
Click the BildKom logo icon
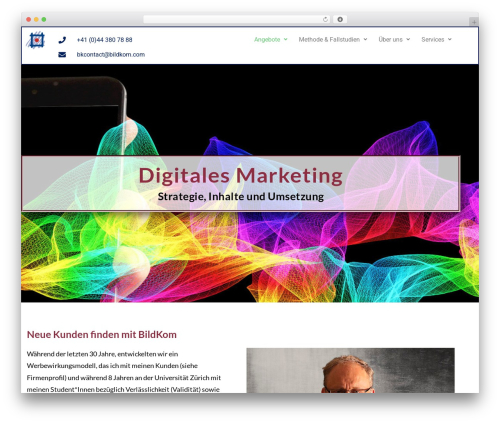(x=36, y=40)
